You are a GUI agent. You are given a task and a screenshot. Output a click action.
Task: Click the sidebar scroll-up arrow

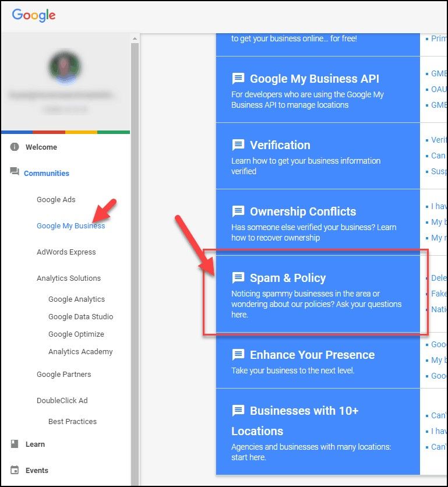coord(135,39)
